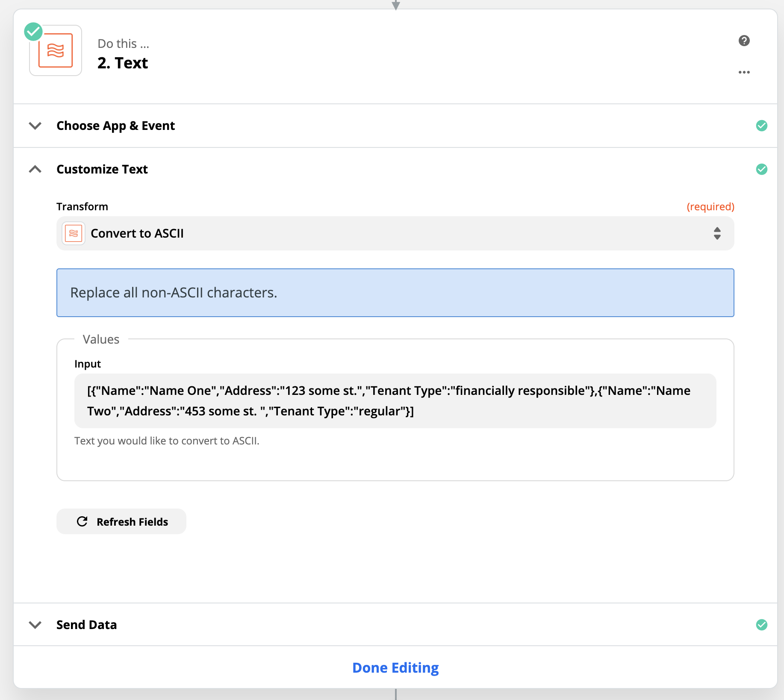This screenshot has height=700, width=784.
Task: Click the up-down arrows in Transform dropdown
Action: [x=717, y=233]
